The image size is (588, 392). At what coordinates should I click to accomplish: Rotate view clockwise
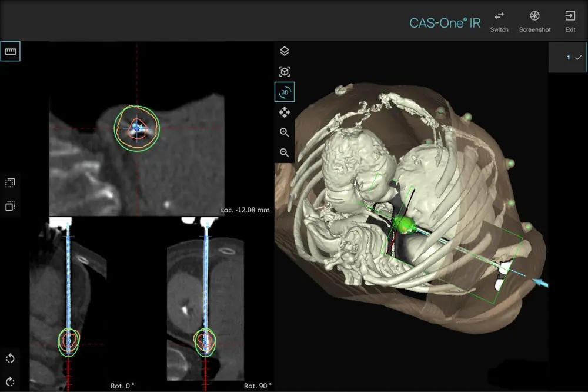point(10,382)
